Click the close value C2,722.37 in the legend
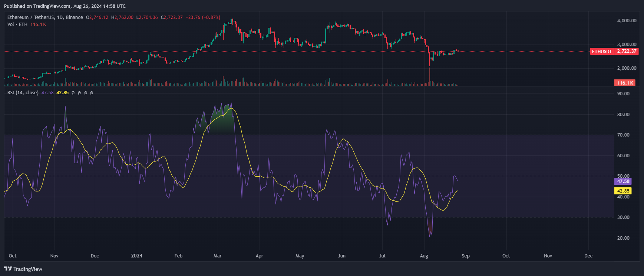This screenshot has height=276, width=644. click(x=172, y=17)
